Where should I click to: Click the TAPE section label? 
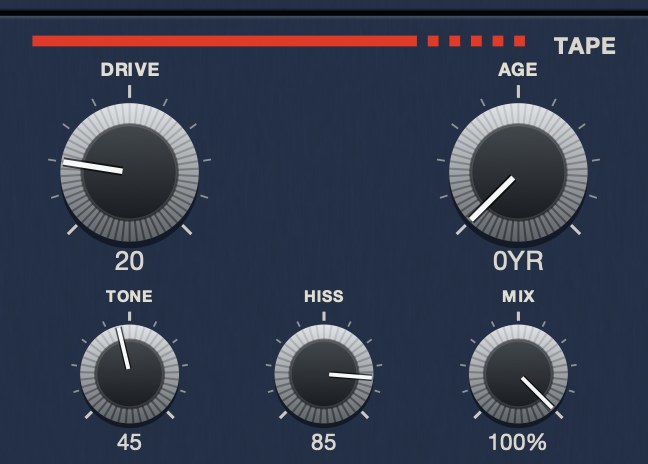[585, 46]
